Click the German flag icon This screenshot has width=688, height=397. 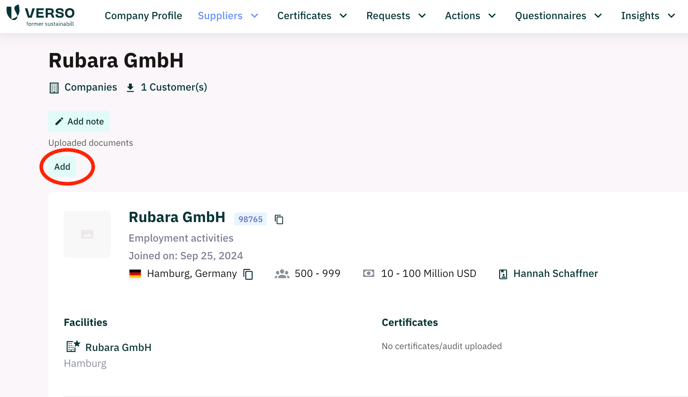pyautogui.click(x=135, y=274)
